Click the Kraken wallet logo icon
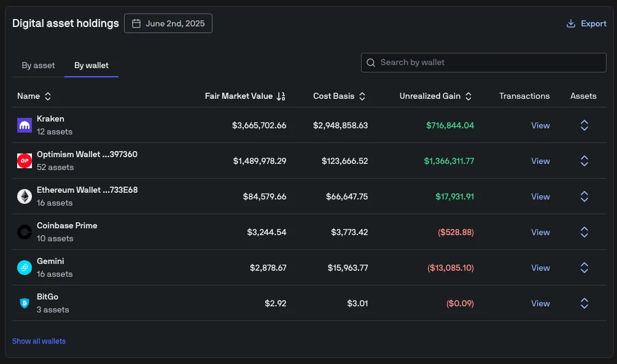 25,125
